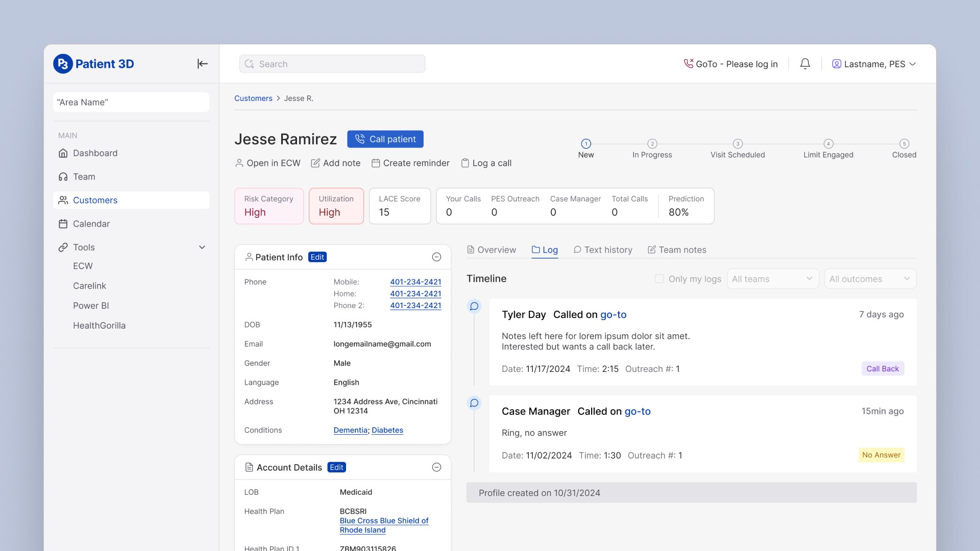The width and height of the screenshot is (980, 551).
Task: Toggle the Only my logs checkbox
Action: [659, 279]
